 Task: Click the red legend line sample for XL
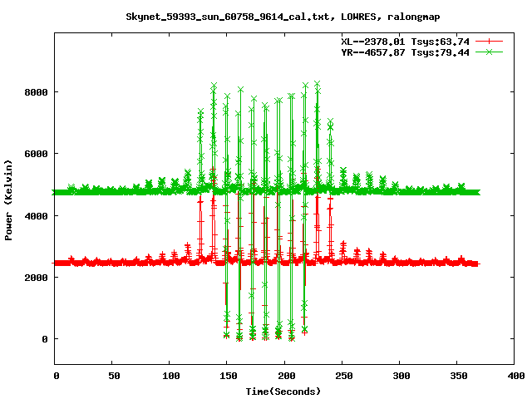(489, 42)
